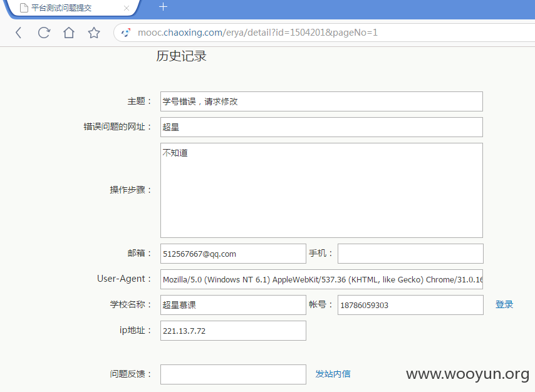The width and height of the screenshot is (535, 392).
Task: Click the 问题反馈 label
Action: pyautogui.click(x=130, y=374)
